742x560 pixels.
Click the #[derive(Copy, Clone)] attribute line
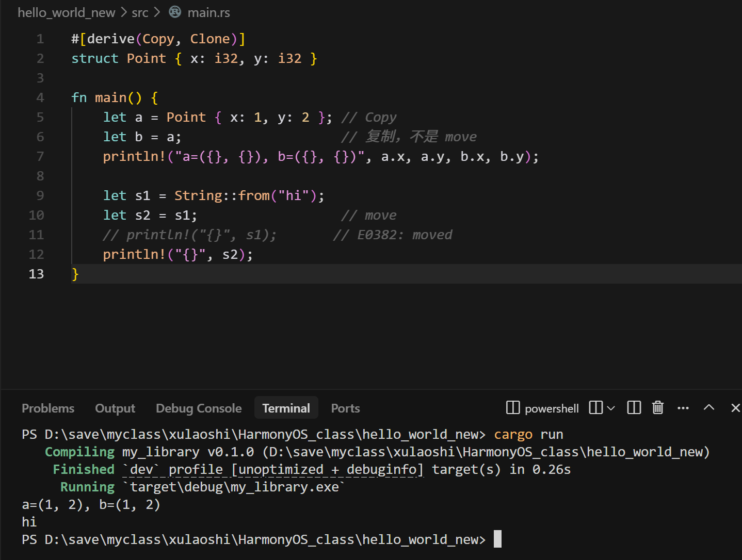158,39
